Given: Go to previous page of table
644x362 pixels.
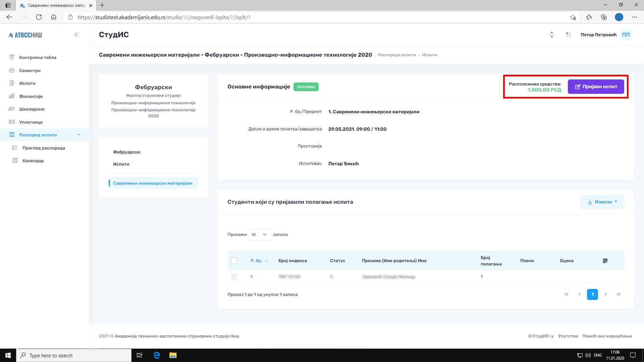Looking at the screenshot, I should click(579, 294).
